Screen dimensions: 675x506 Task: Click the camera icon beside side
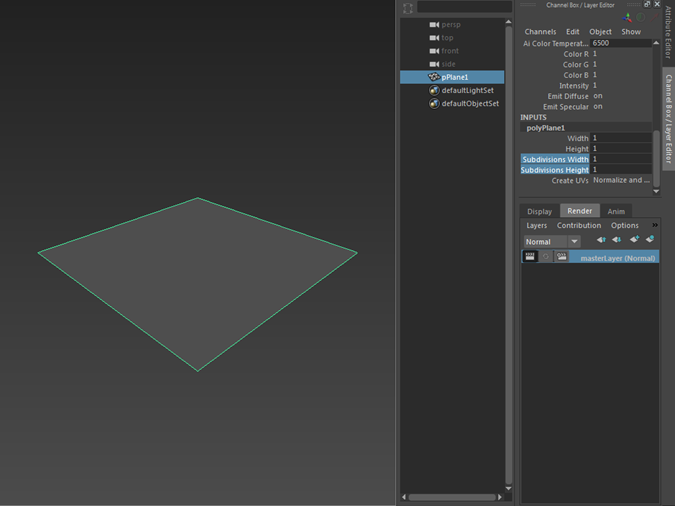434,64
